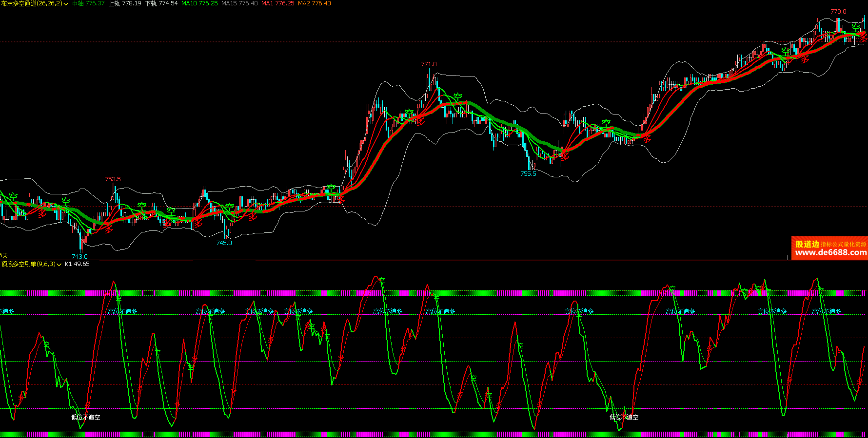Click the red MA1 776.25 legend

278,3
